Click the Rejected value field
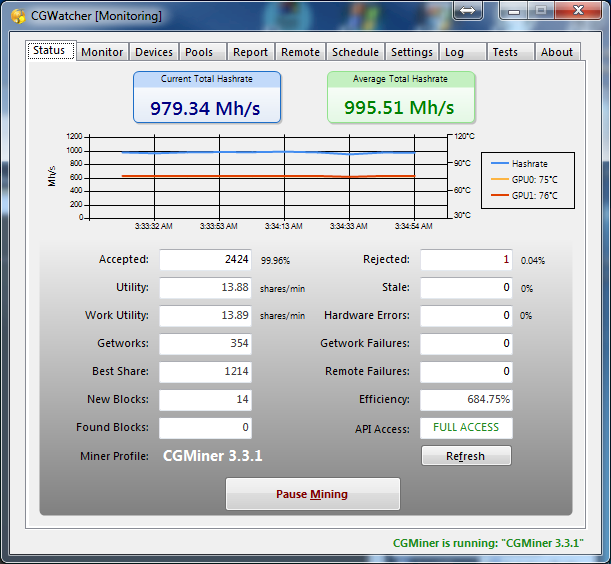The width and height of the screenshot is (611, 564). pyautogui.click(x=466, y=260)
